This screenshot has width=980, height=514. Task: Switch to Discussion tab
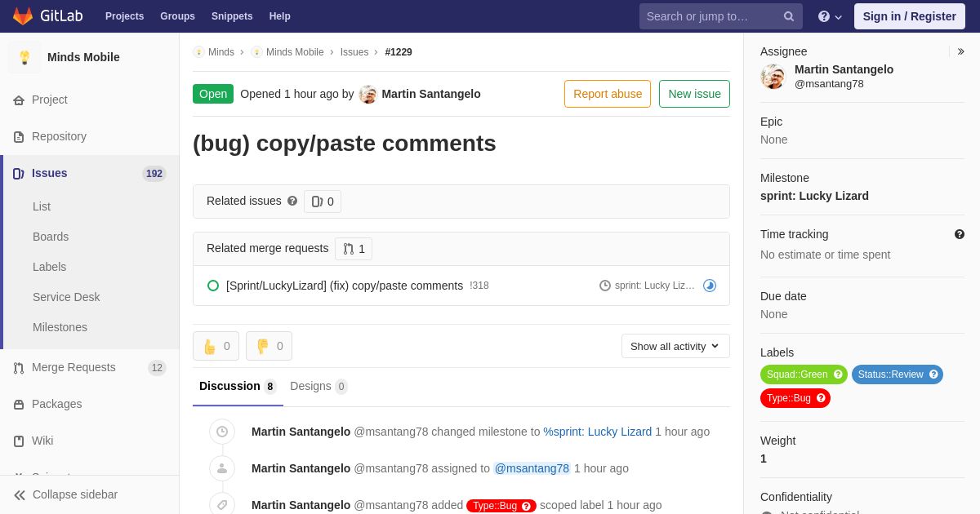238,387
